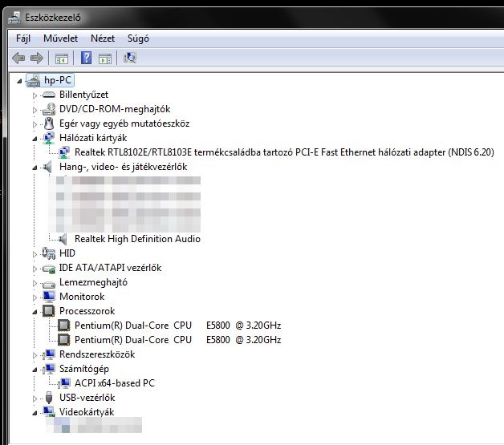
Task: Expand the Lemezmeghajtó category
Action: pyautogui.click(x=35, y=283)
